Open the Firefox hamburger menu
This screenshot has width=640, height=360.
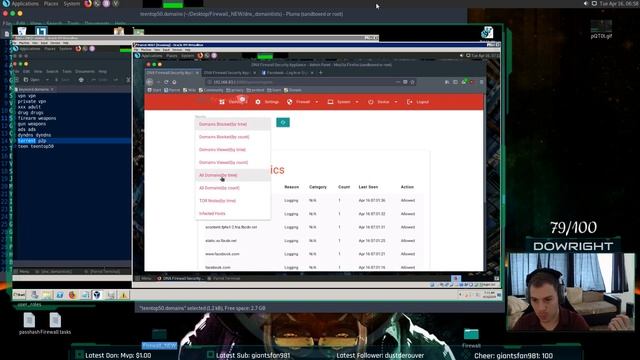pos(481,82)
